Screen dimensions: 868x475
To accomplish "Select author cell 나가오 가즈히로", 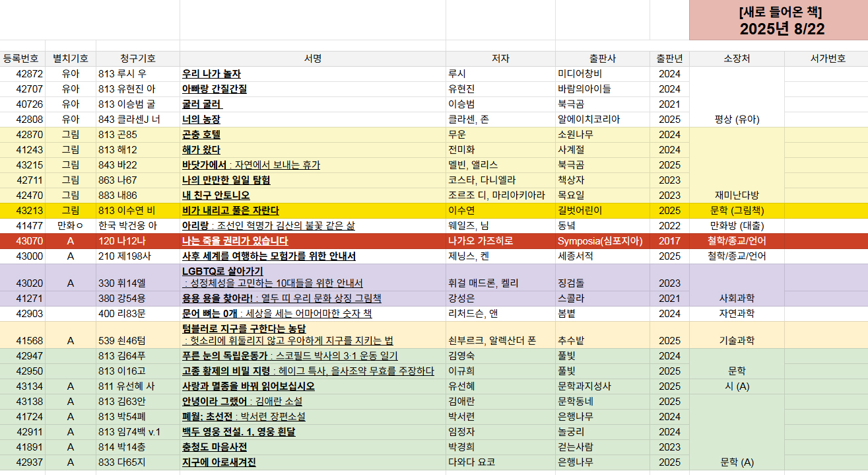I will (x=500, y=241).
